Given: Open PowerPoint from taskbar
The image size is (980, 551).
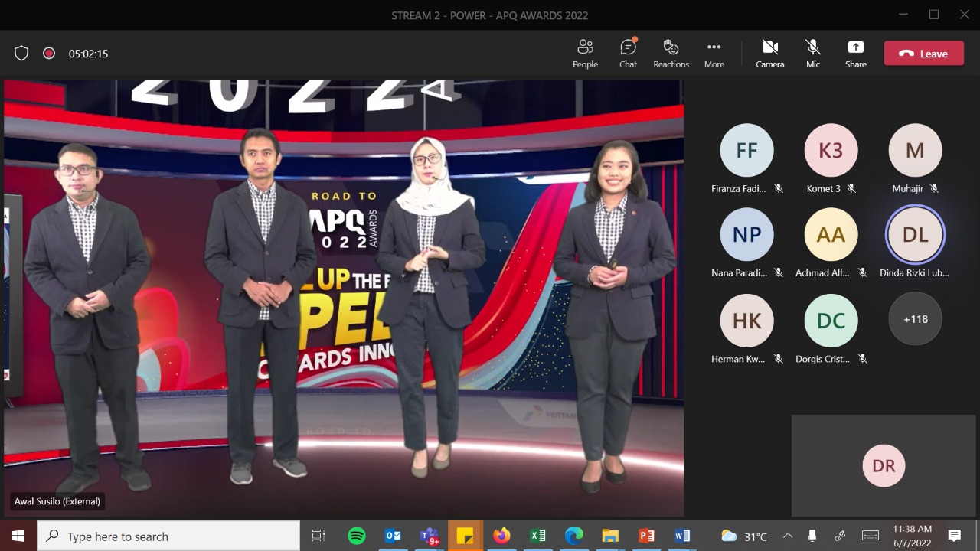Looking at the screenshot, I should click(646, 536).
